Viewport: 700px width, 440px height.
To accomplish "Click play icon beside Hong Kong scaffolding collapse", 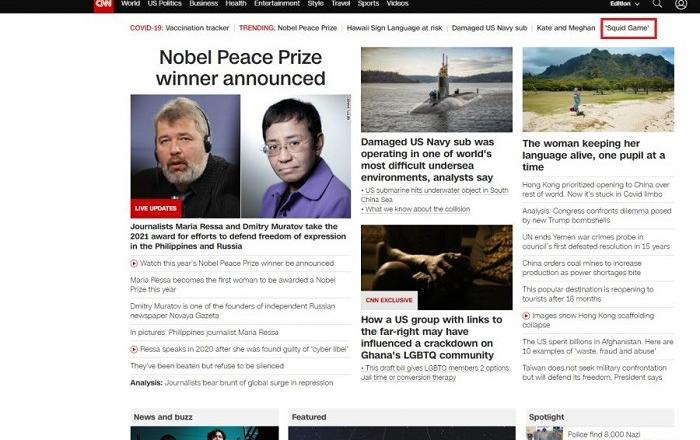I will coord(526,316).
